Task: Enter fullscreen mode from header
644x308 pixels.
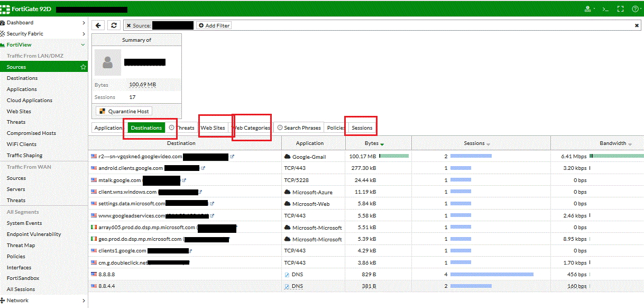Action: click(x=621, y=9)
